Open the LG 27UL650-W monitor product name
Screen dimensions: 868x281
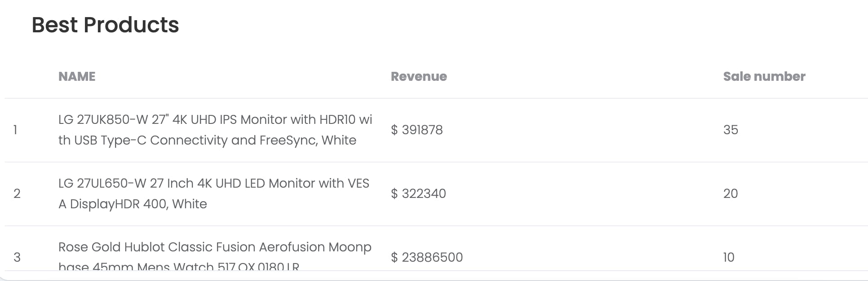[214, 193]
